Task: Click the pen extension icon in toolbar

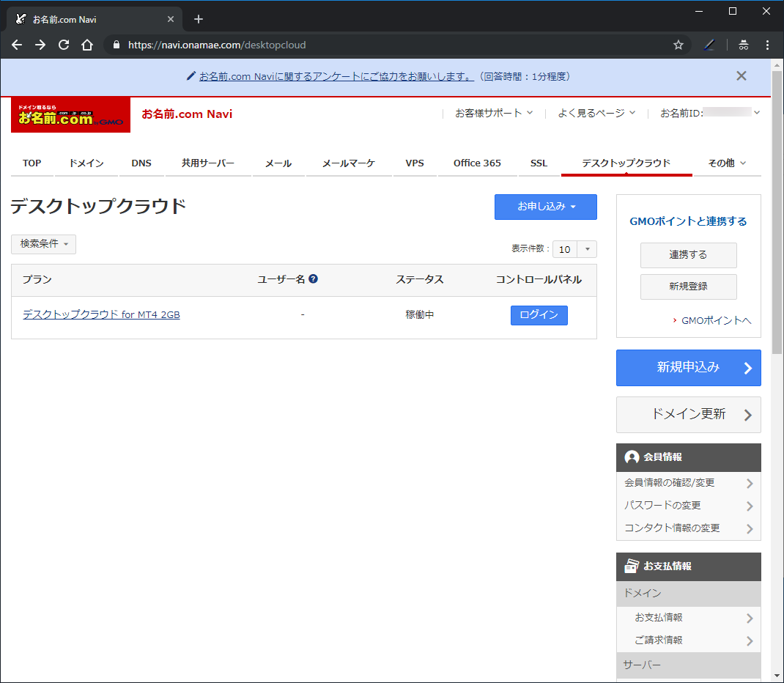Action: pos(709,45)
